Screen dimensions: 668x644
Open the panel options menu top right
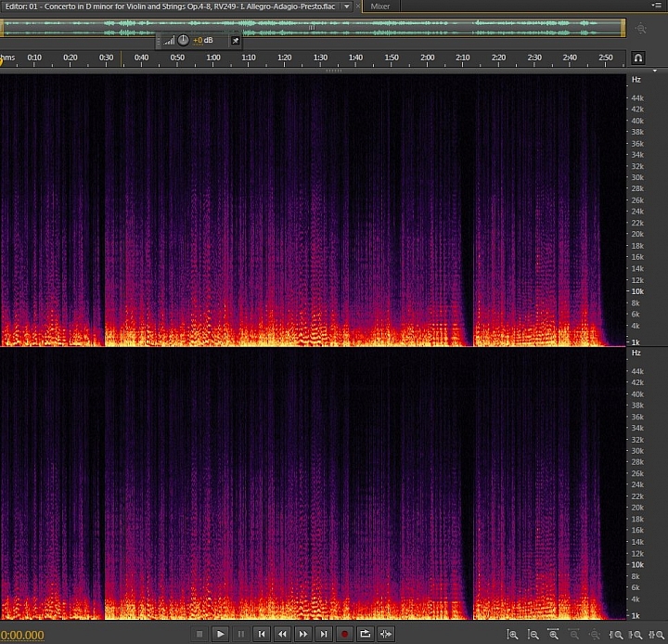(657, 6)
